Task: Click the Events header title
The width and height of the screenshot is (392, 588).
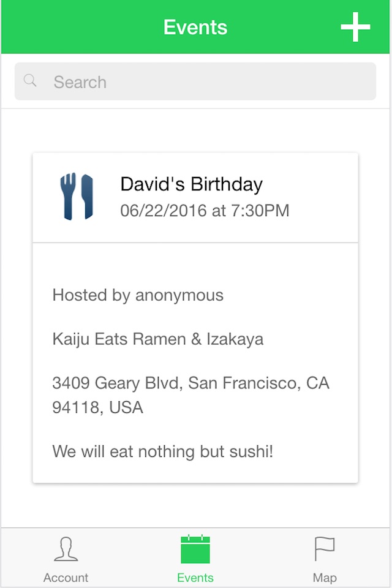Action: [195, 28]
